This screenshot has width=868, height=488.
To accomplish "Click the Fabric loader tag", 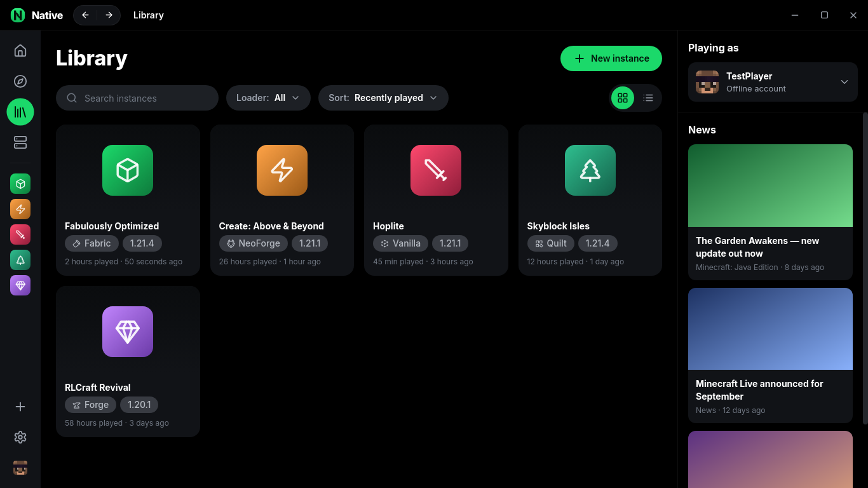I will pyautogui.click(x=92, y=243).
